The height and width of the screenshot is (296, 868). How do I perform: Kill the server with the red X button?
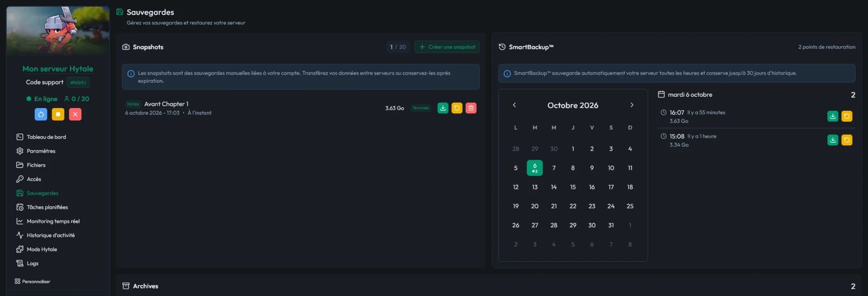[75, 114]
